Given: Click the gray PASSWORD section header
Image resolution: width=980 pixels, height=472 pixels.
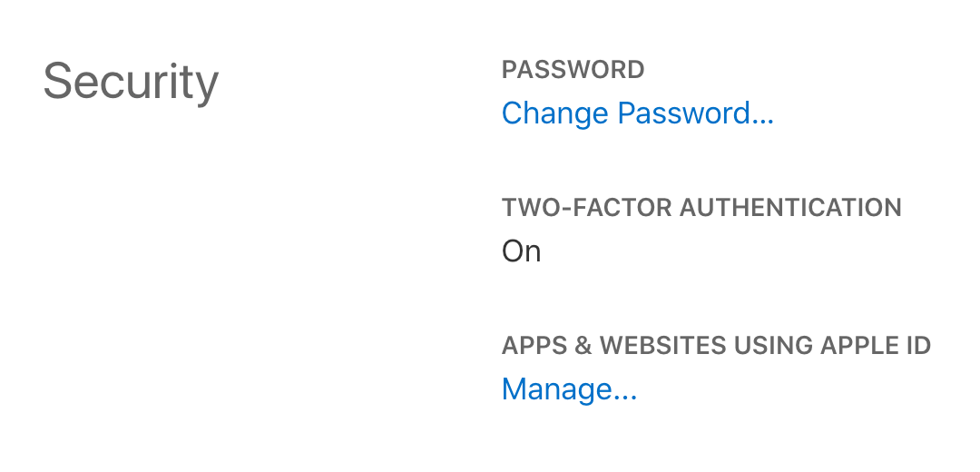Looking at the screenshot, I should (573, 70).
